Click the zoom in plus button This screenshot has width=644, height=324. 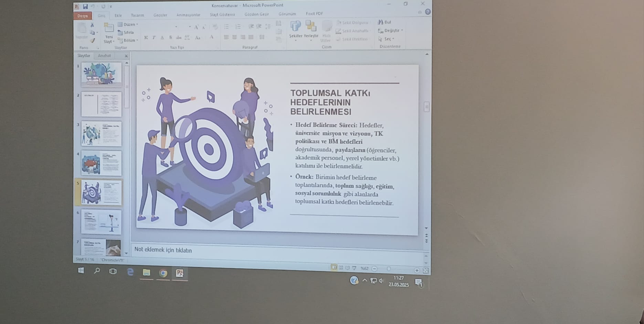[417, 270]
